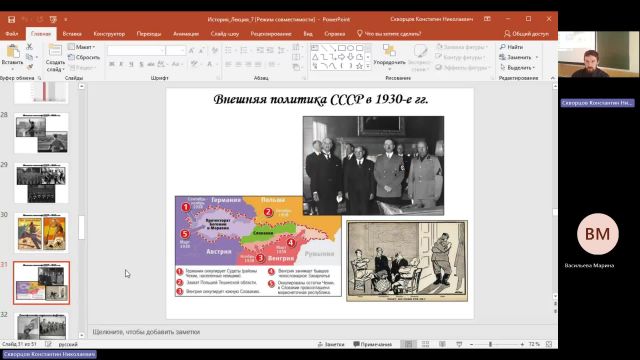
Task: Click the increase font size icon
Action: pos(191,50)
